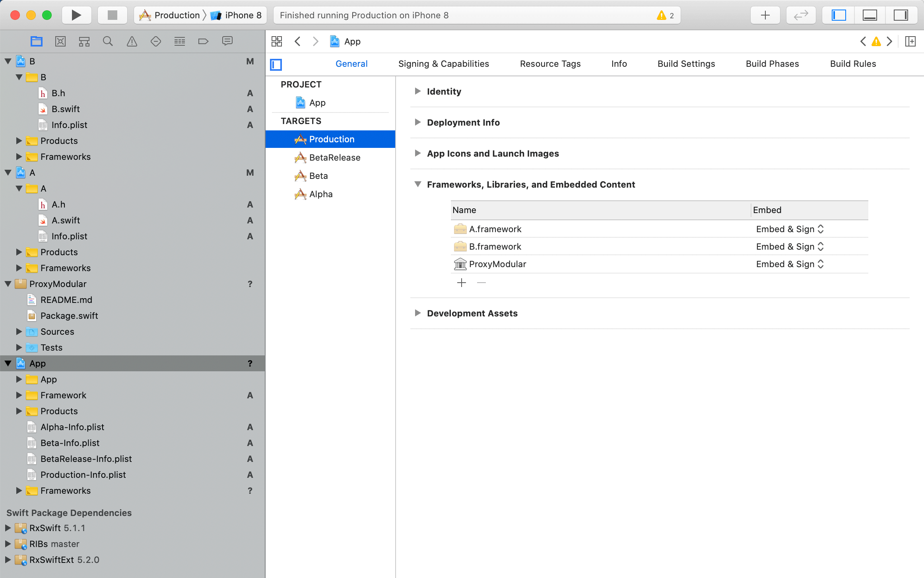924x578 pixels.
Task: Select Alpha target in sidebar
Action: pyautogui.click(x=321, y=194)
